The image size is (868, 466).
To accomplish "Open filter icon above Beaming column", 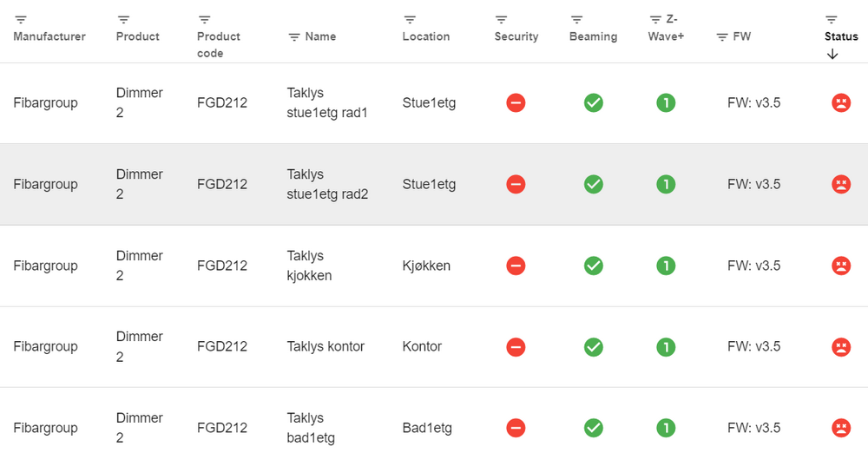I will [576, 19].
